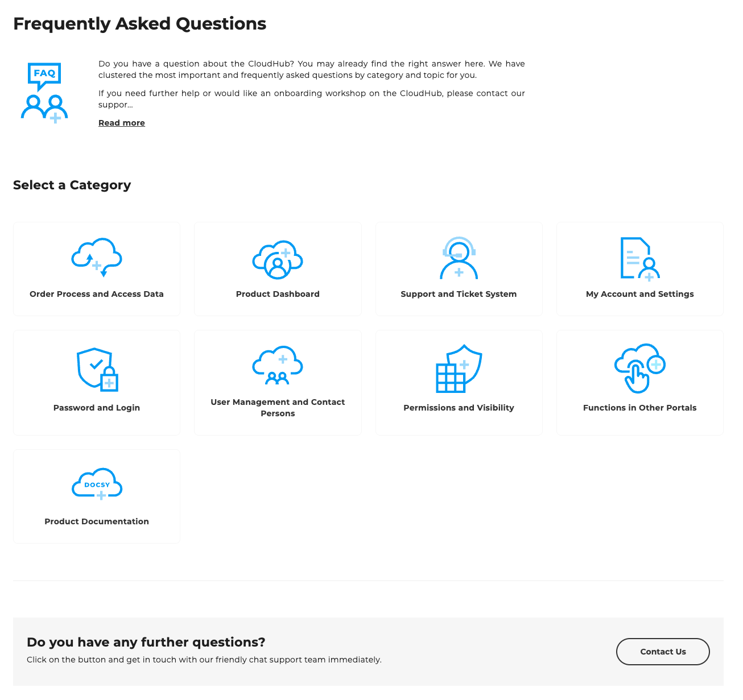This screenshot has width=743, height=700.
Task: Open the Support and Ticket System category
Action: [x=459, y=268]
